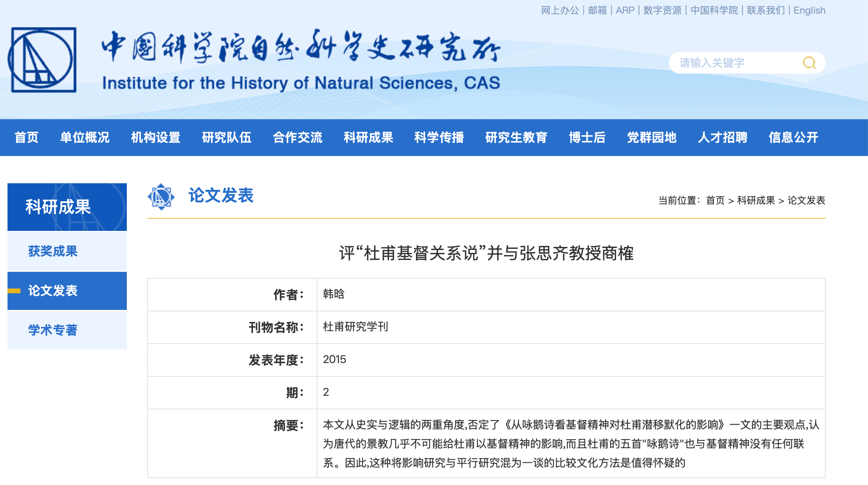Click the orange search magnifier icon
This screenshot has height=485, width=868.
point(809,63)
